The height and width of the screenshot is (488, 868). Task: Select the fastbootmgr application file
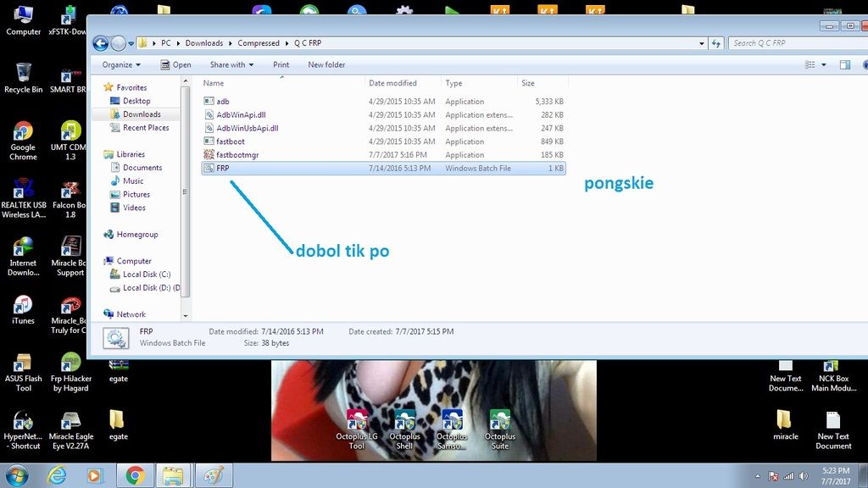pyautogui.click(x=236, y=155)
